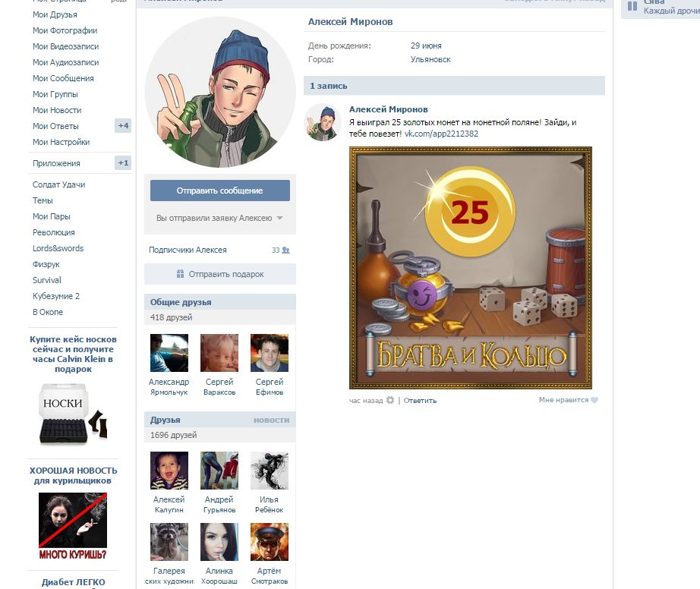The height and width of the screenshot is (589, 700).
Task: Click the gift icon on Отправить подарок
Action: [180, 274]
